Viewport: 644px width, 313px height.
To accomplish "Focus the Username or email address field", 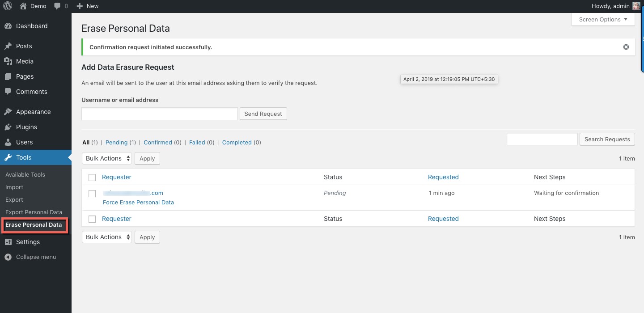I will (159, 114).
